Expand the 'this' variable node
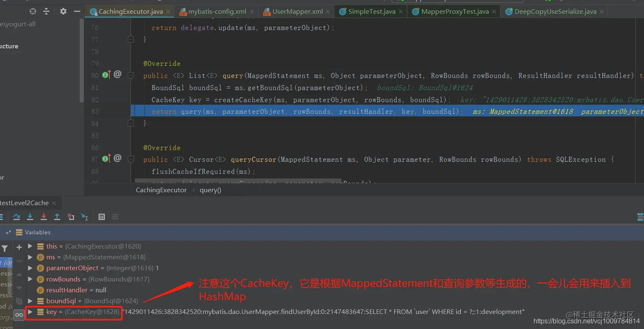Image resolution: width=644 pixels, height=329 pixels. tap(30, 246)
